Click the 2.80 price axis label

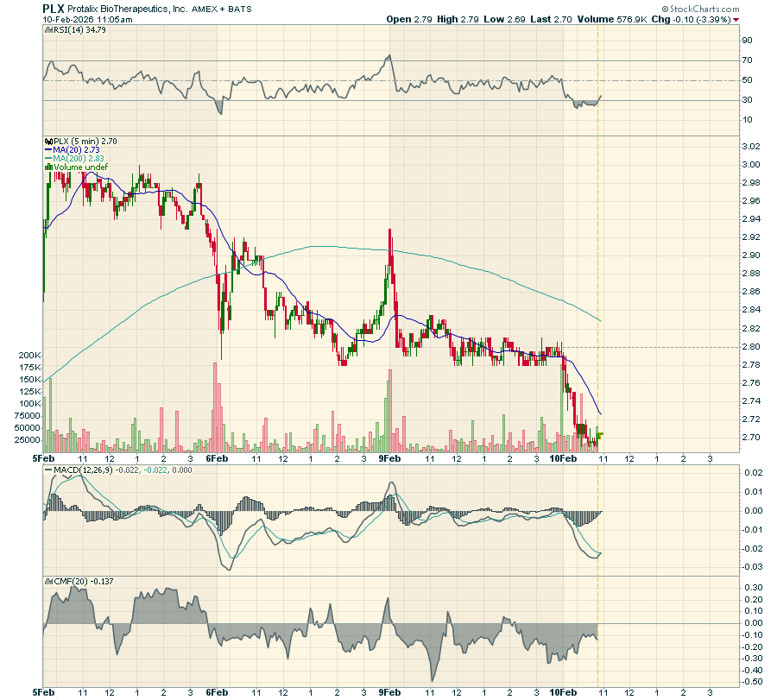(751, 347)
